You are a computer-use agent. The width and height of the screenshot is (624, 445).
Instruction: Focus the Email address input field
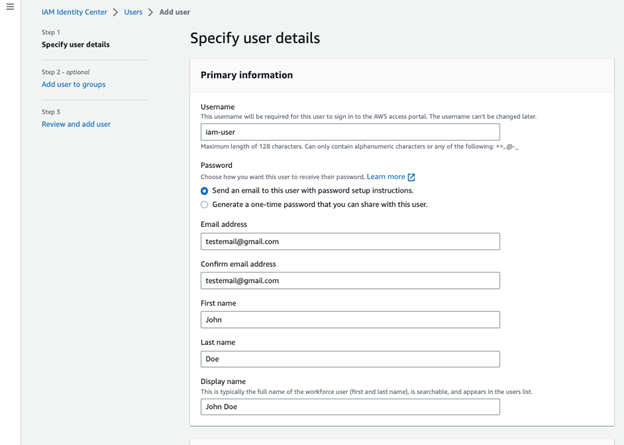click(350, 241)
